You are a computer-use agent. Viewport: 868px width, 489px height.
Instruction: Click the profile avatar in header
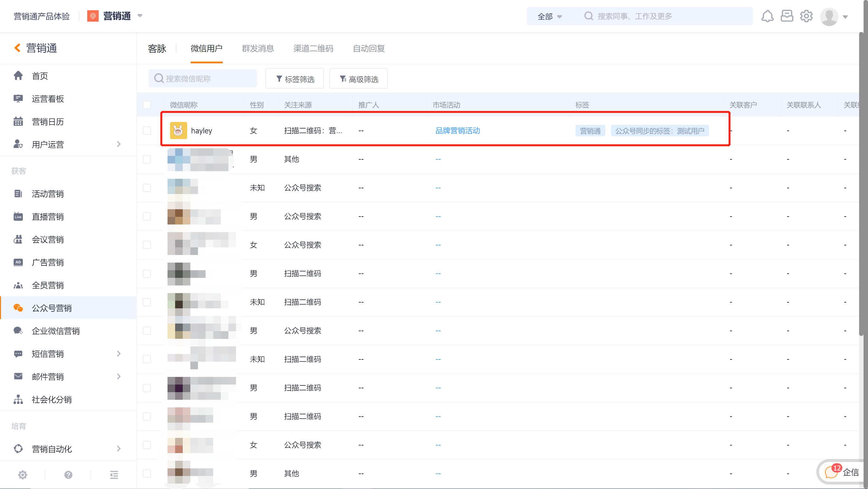coord(829,17)
